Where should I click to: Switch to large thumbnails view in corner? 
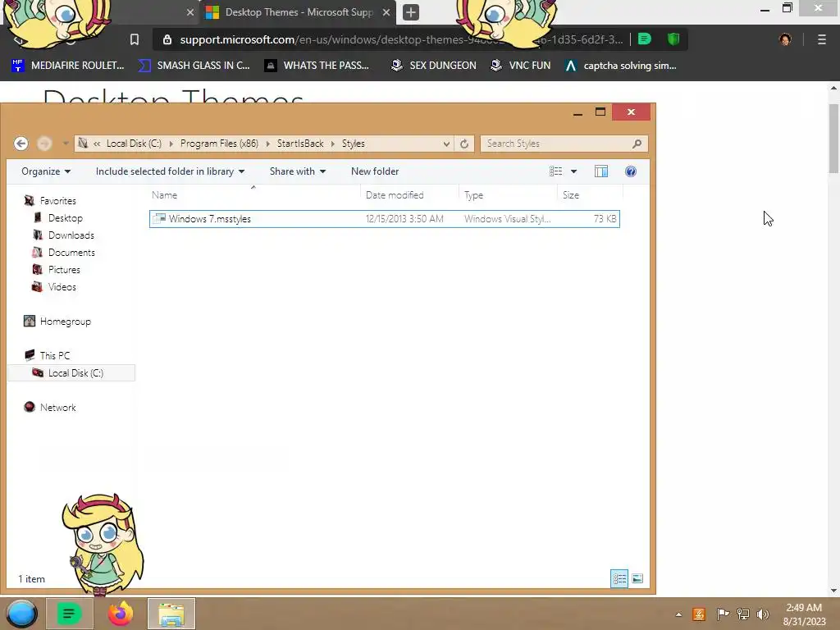pyautogui.click(x=637, y=578)
